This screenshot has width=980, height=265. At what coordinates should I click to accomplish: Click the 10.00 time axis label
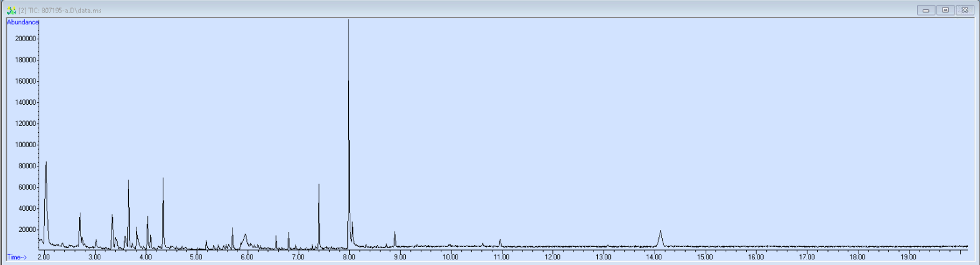pyautogui.click(x=451, y=257)
